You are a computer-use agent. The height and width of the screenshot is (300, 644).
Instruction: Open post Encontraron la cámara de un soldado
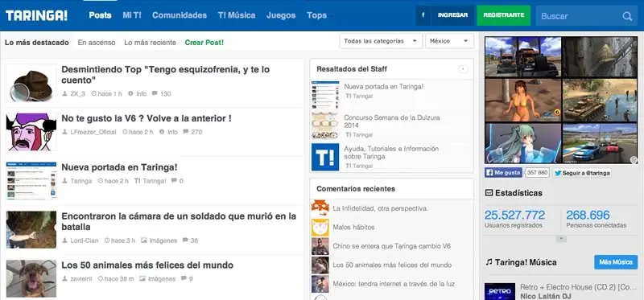click(179, 221)
